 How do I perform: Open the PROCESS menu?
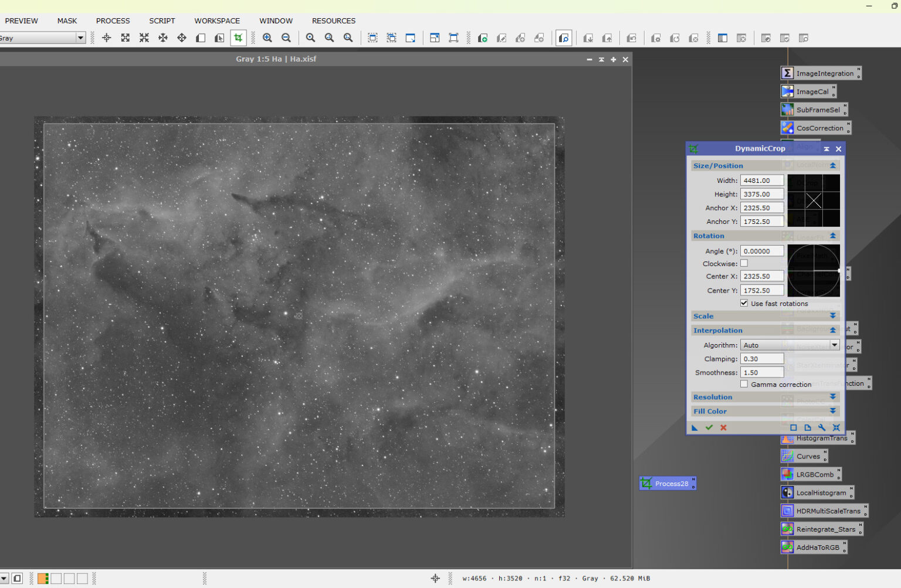(x=113, y=21)
